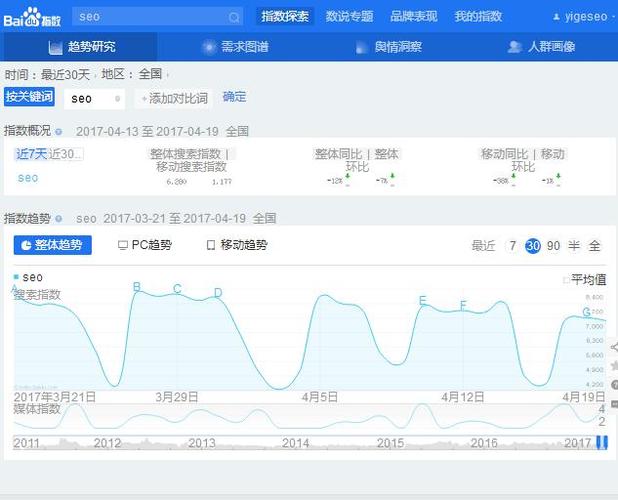Open the 数说专题 menu item
The height and width of the screenshot is (500, 618).
pyautogui.click(x=349, y=17)
